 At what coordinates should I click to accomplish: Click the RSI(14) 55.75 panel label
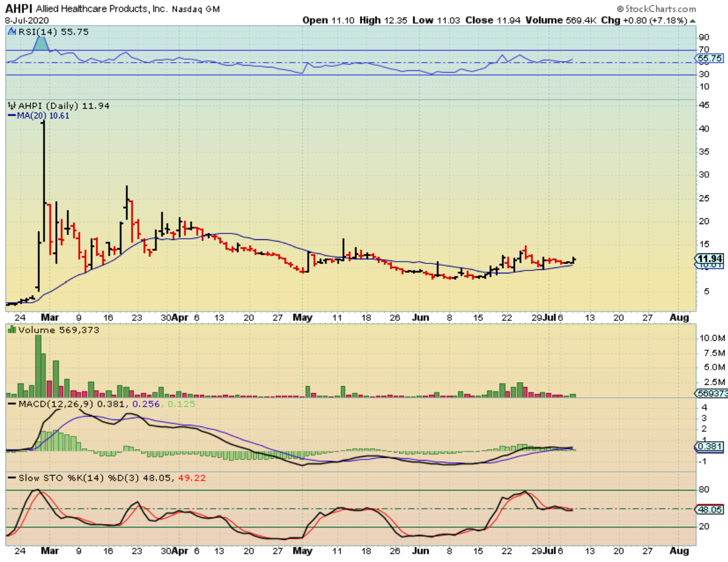point(53,32)
